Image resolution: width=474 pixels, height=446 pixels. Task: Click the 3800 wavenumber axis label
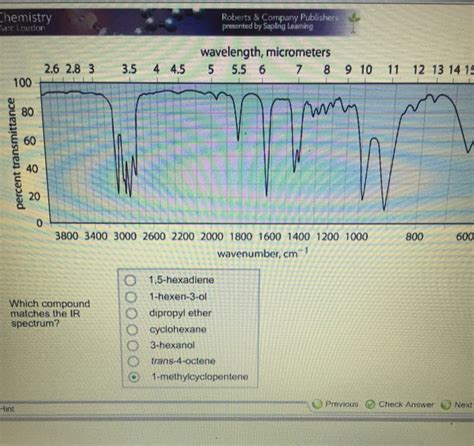pyautogui.click(x=67, y=236)
